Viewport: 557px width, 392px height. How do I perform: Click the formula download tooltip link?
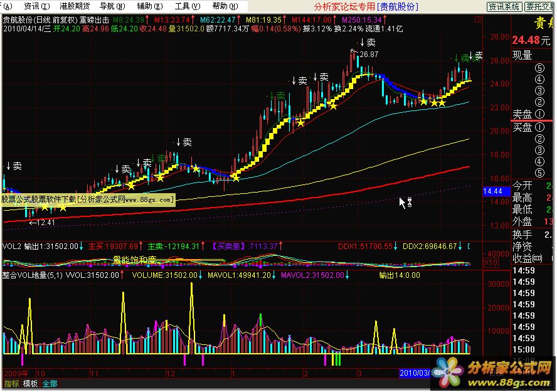87,199
